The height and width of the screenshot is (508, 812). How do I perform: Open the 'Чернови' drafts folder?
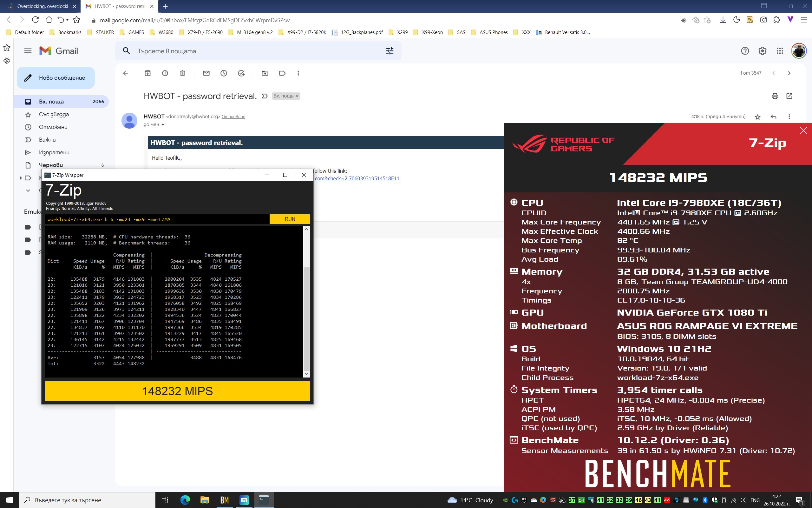click(x=61, y=165)
